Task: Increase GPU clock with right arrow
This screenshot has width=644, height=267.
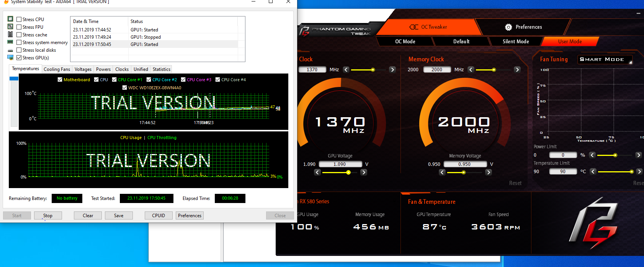Action: pyautogui.click(x=392, y=69)
